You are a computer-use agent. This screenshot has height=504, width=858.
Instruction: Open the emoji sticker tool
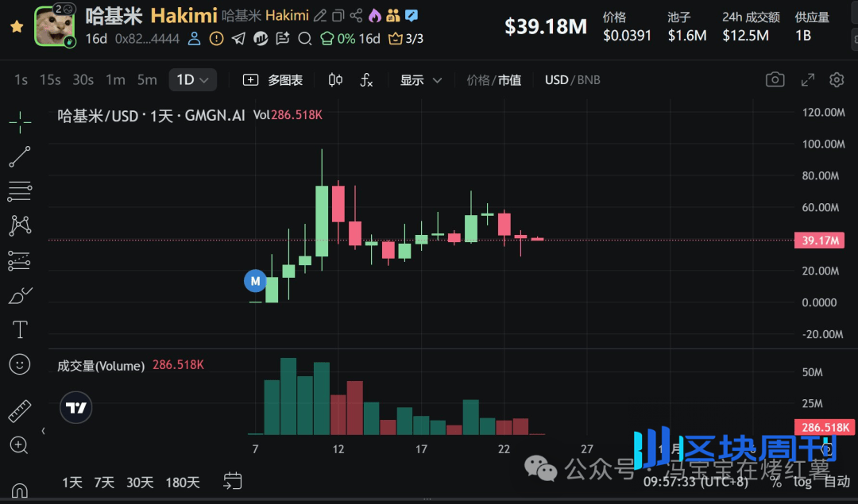pyautogui.click(x=20, y=364)
